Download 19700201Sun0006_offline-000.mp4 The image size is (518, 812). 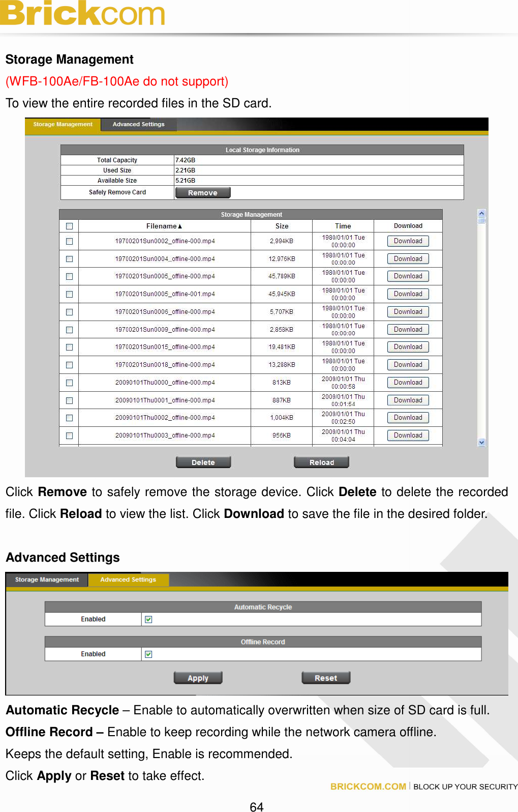[x=408, y=312]
